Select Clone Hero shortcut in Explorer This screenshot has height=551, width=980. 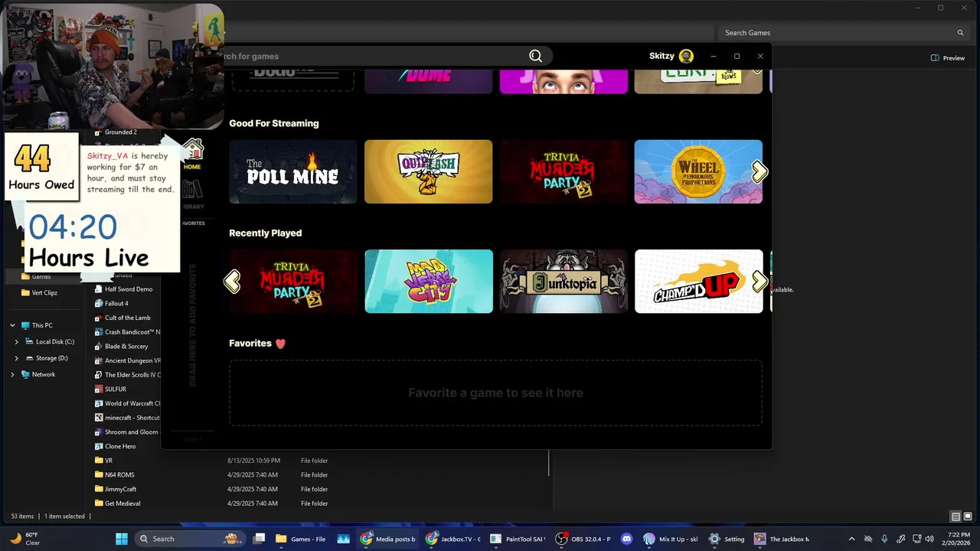[115, 446]
